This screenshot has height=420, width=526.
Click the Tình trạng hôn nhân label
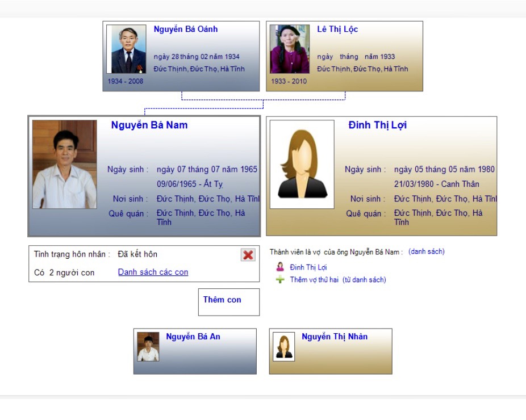coord(72,254)
